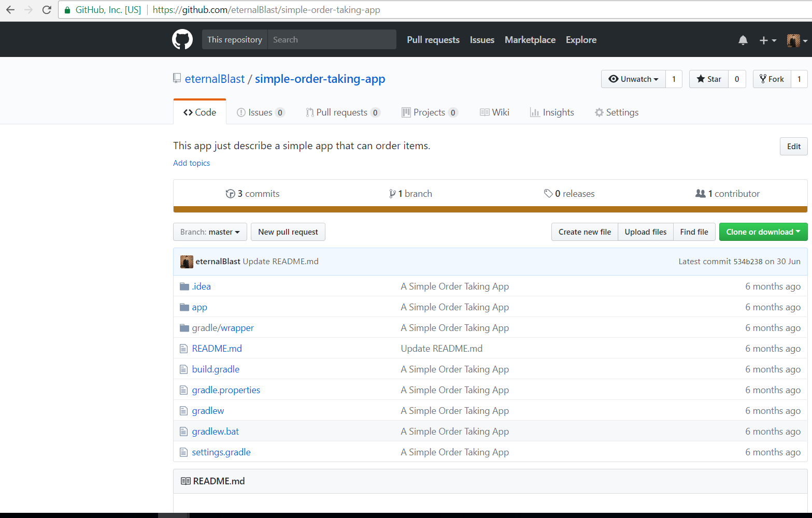Screen dimensions: 812x518
Task: Expand the Clone or download menu
Action: (x=763, y=232)
